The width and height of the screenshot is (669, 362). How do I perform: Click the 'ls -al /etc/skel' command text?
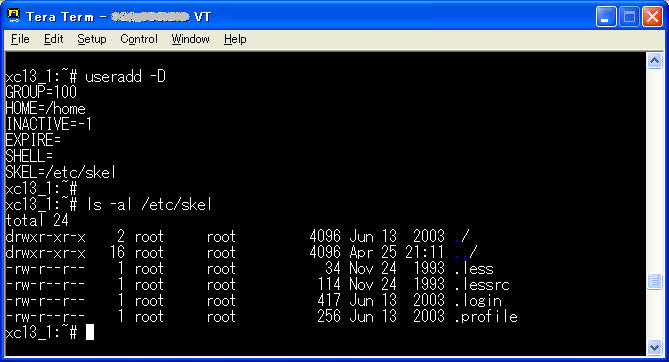pyautogui.click(x=149, y=204)
